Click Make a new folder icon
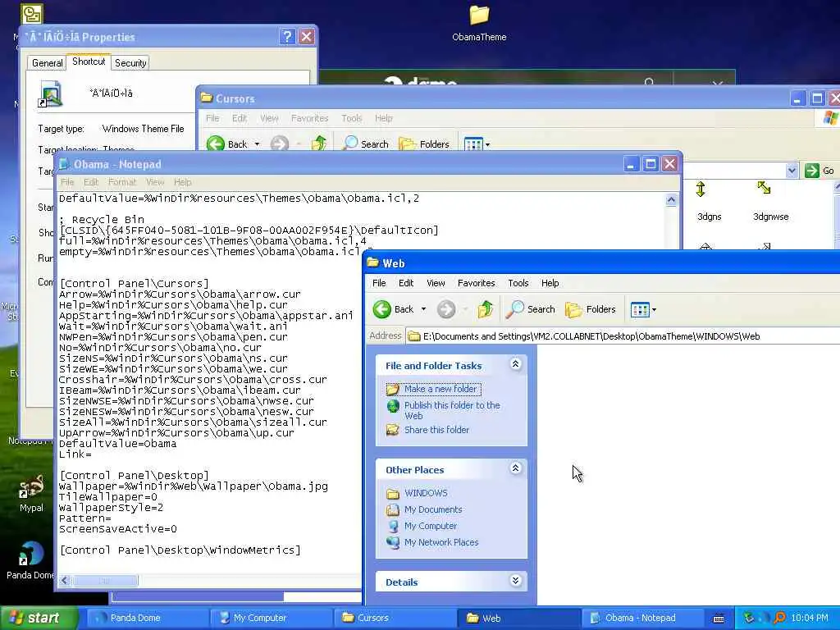 tap(393, 389)
